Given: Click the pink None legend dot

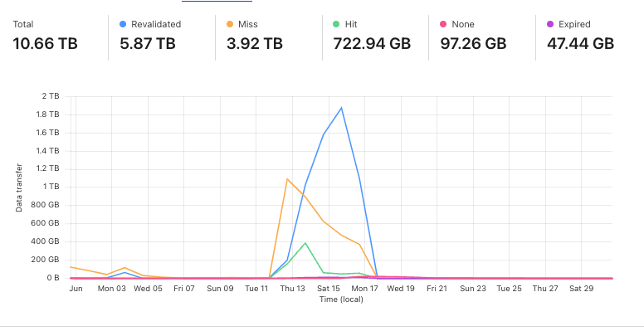Looking at the screenshot, I should click(x=443, y=24).
